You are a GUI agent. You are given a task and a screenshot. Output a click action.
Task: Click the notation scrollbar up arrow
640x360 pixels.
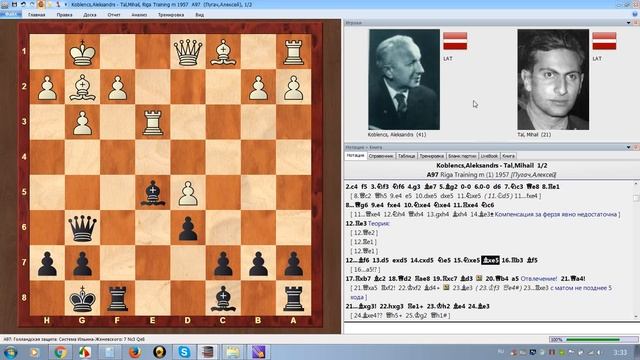[636, 184]
